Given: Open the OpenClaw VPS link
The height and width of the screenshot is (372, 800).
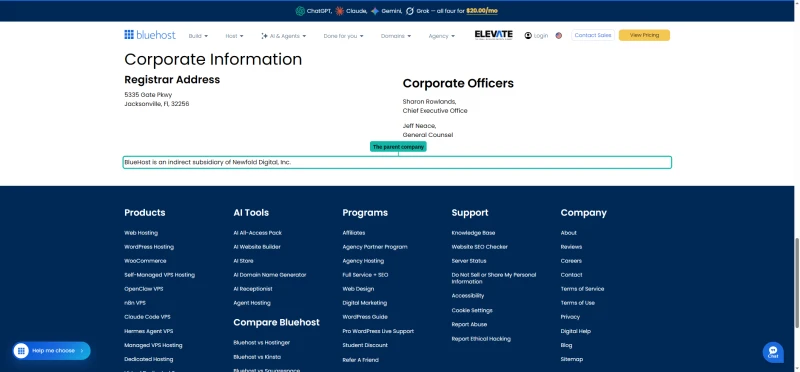Looking at the screenshot, I should point(144,289).
